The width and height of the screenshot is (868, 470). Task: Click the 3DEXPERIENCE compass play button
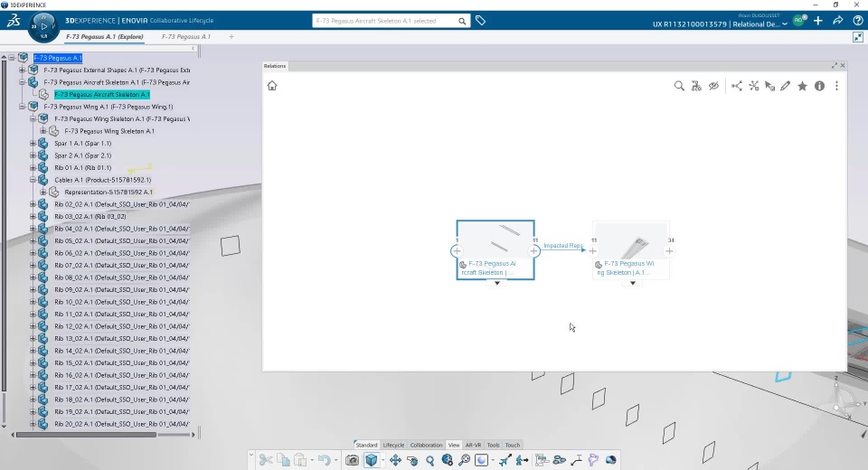tap(44, 25)
